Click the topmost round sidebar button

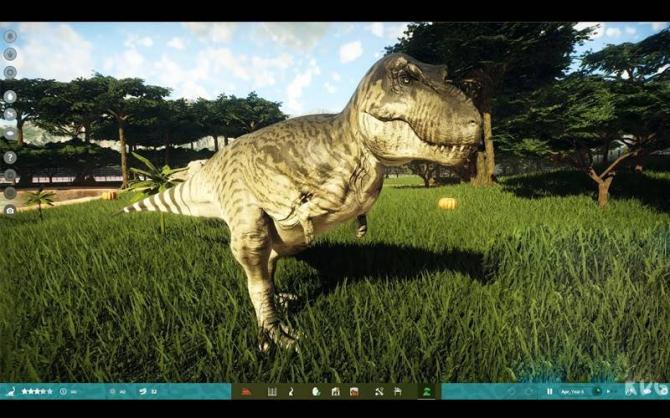point(10,36)
